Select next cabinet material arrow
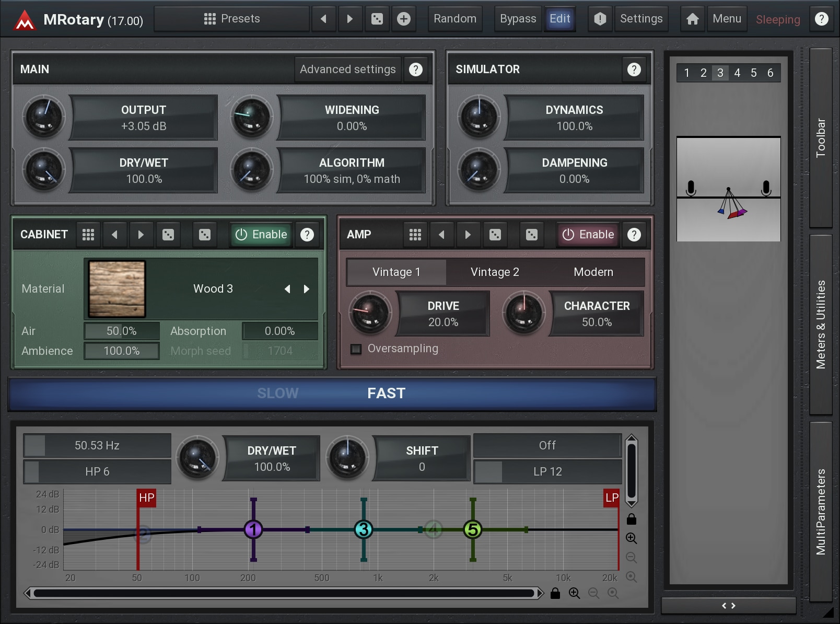Image resolution: width=840 pixels, height=624 pixels. point(307,289)
